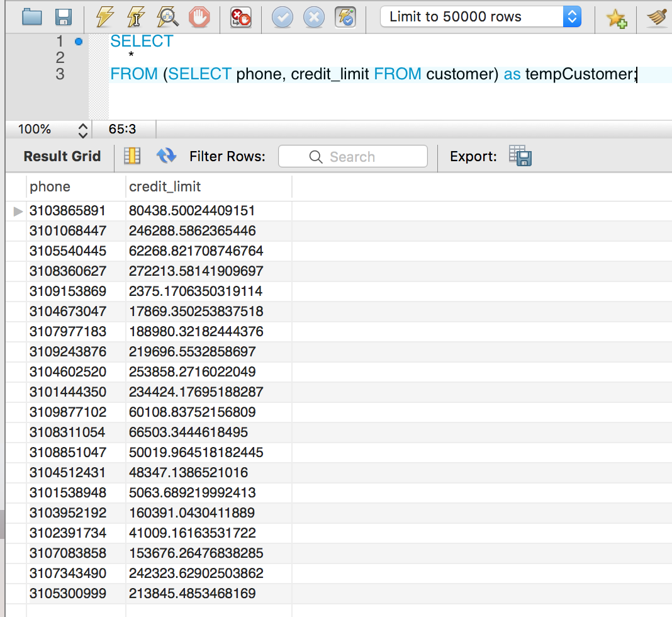
Task: Open a SQL script file folder icon
Action: (31, 17)
